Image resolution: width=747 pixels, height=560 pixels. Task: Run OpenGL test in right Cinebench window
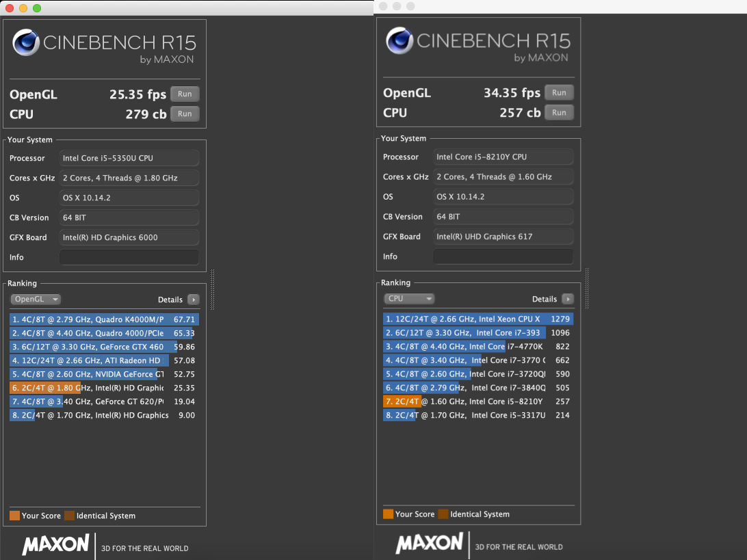pyautogui.click(x=559, y=92)
